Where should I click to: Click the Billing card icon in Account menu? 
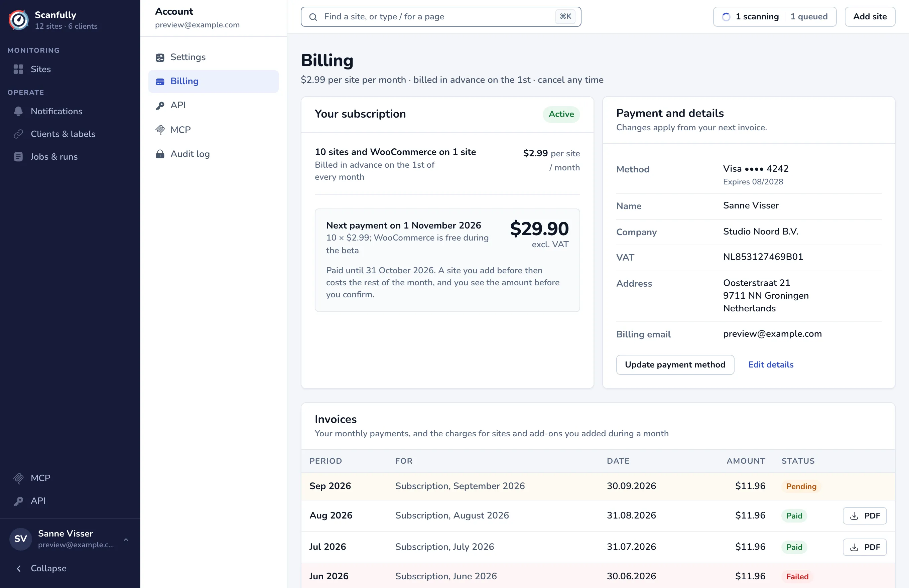tap(160, 82)
